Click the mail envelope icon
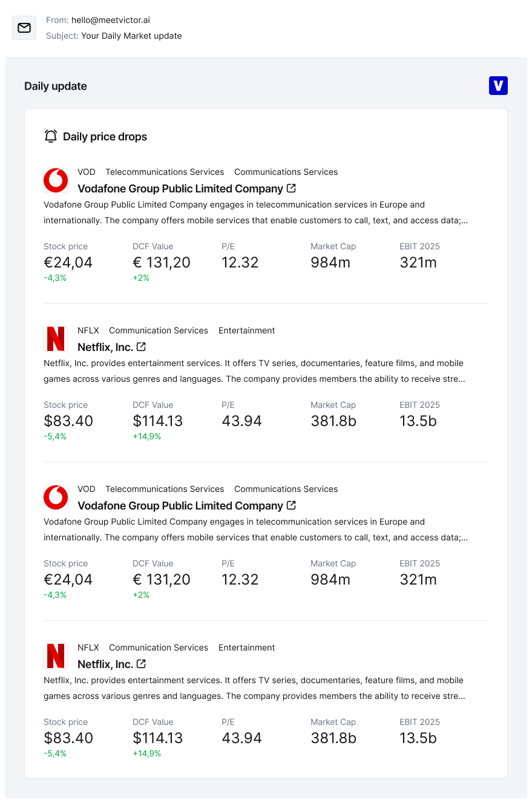Image resolution: width=532 pixels, height=803 pixels. 24,28
